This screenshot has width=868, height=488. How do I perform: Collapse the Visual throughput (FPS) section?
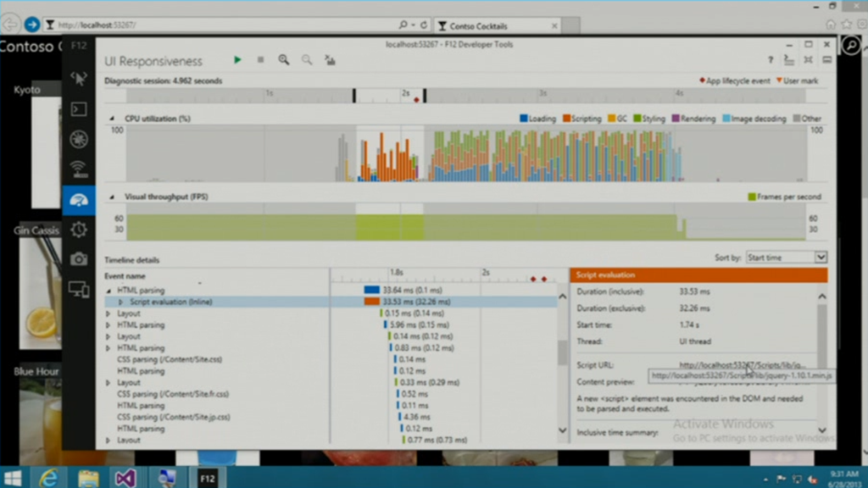[112, 197]
